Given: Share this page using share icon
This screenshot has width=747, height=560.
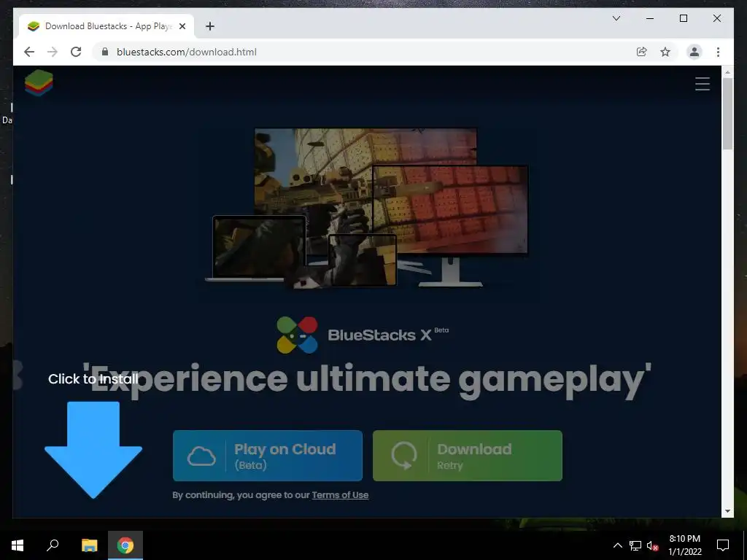Looking at the screenshot, I should point(642,52).
